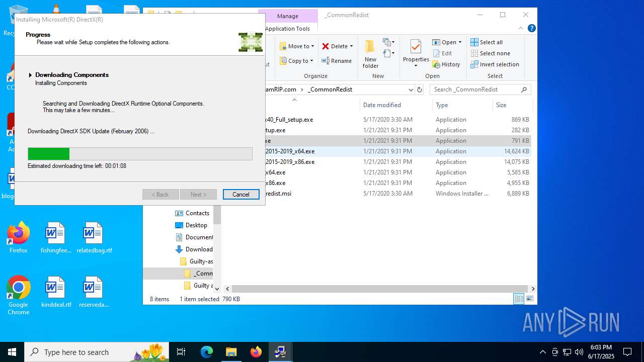
Task: Switch to Large icons view in status bar
Action: [x=529, y=299]
